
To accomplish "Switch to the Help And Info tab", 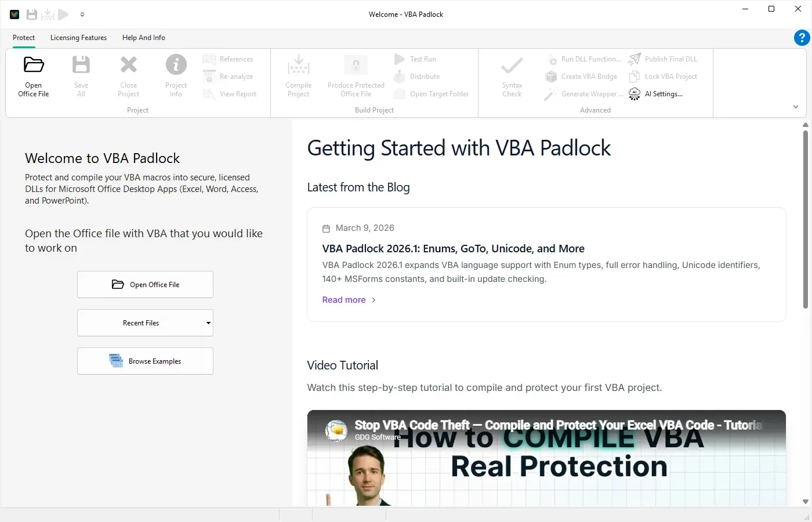I will click(x=144, y=38).
